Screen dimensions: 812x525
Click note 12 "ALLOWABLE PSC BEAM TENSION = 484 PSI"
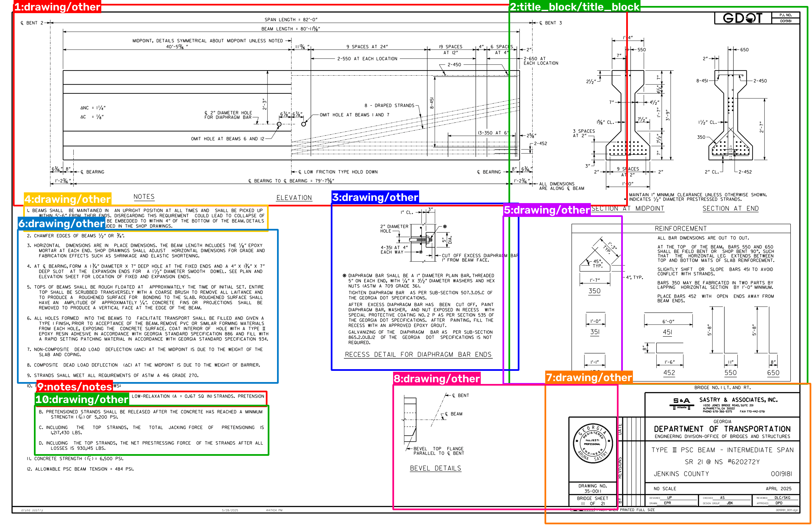(x=80, y=469)
